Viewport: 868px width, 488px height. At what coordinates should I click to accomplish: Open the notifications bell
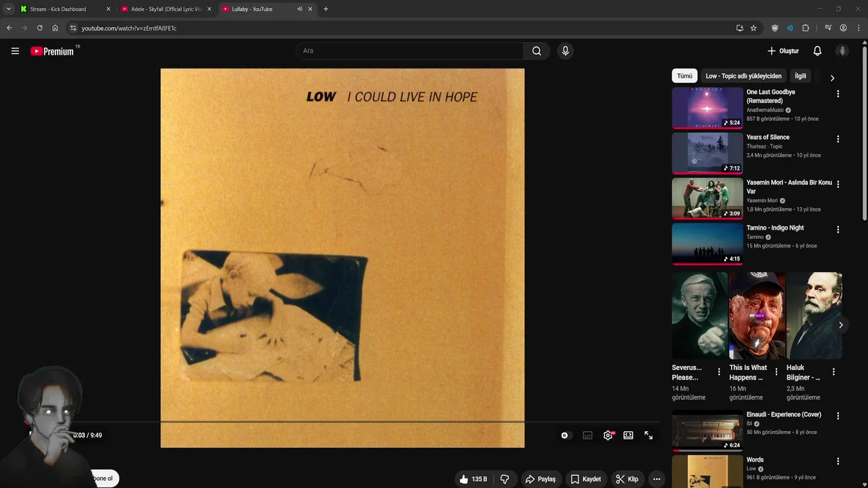point(817,51)
